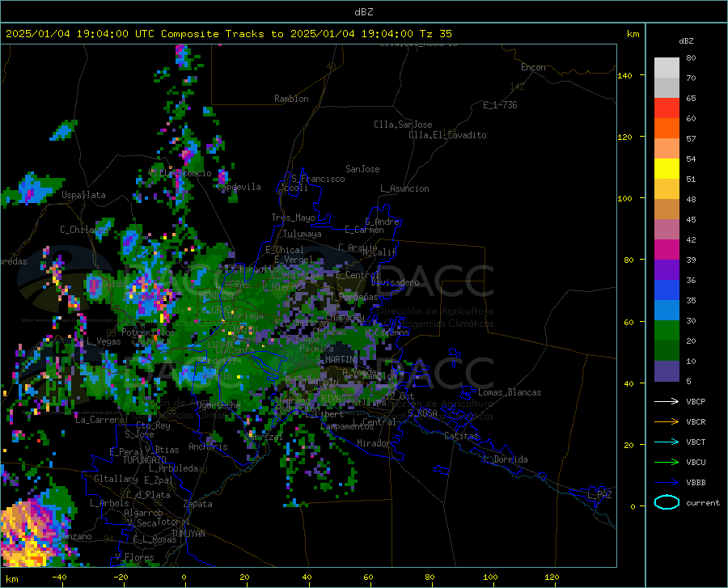The height and width of the screenshot is (588, 728).
Task: Click the 'Mirador' place label
Action: coord(374,443)
